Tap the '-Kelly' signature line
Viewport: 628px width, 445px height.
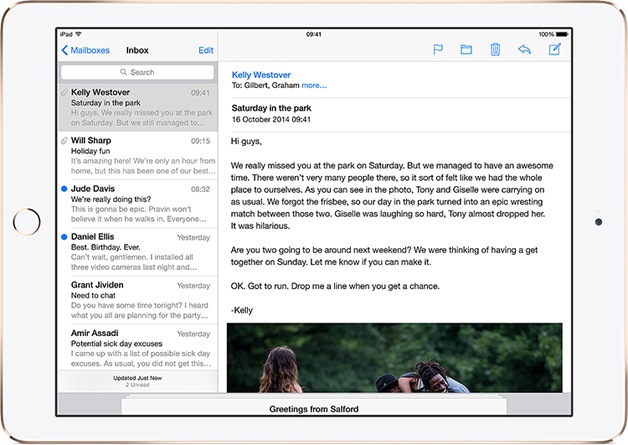coord(242,310)
